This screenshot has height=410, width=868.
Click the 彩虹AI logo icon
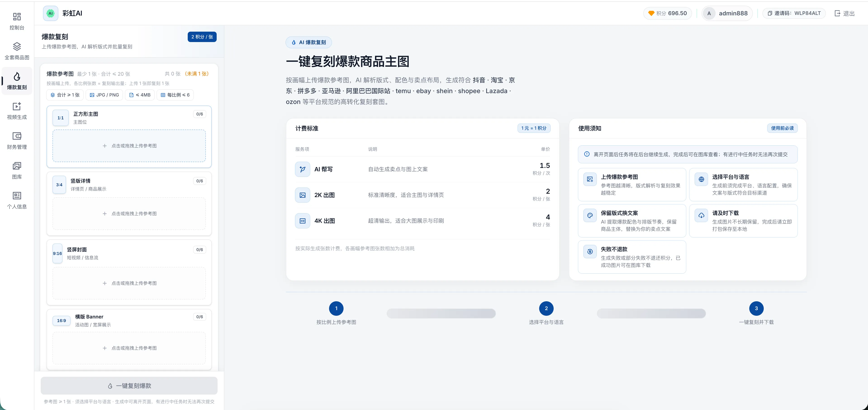click(x=50, y=14)
